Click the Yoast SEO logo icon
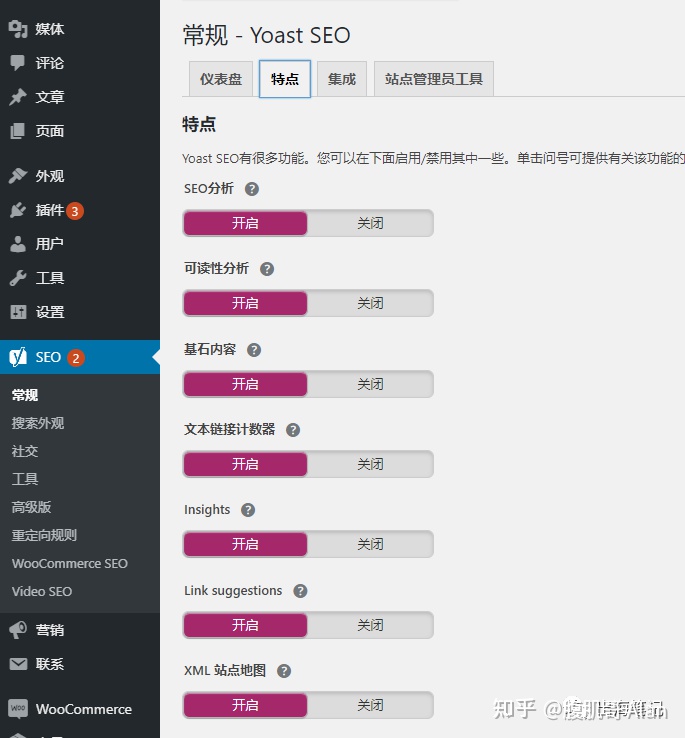 [x=18, y=357]
